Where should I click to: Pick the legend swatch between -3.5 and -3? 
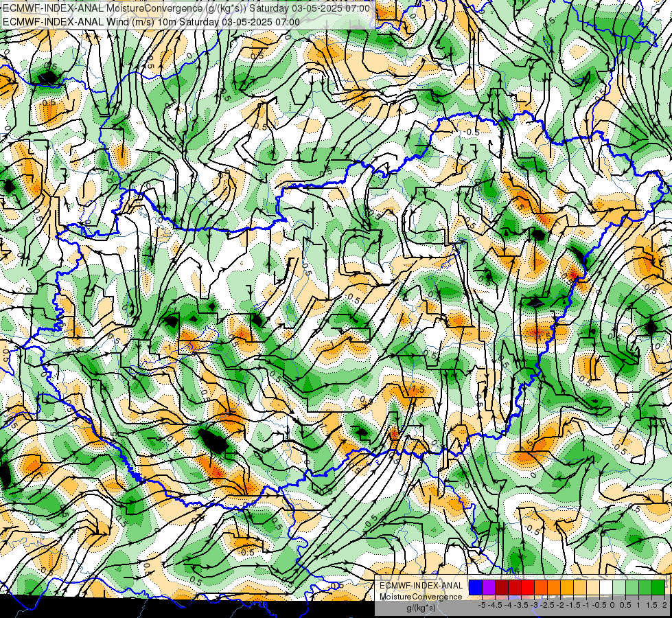point(528,588)
